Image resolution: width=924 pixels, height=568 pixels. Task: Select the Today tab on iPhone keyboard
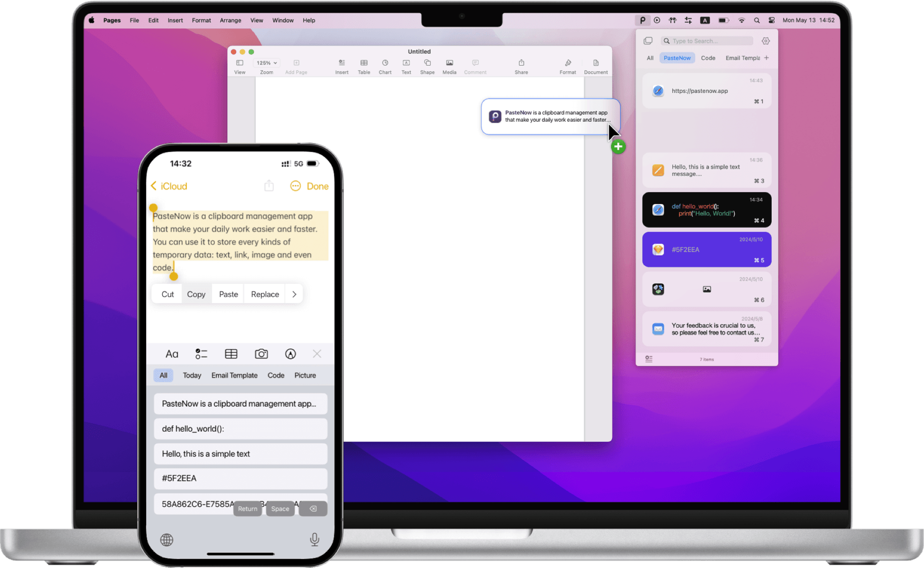pos(192,375)
